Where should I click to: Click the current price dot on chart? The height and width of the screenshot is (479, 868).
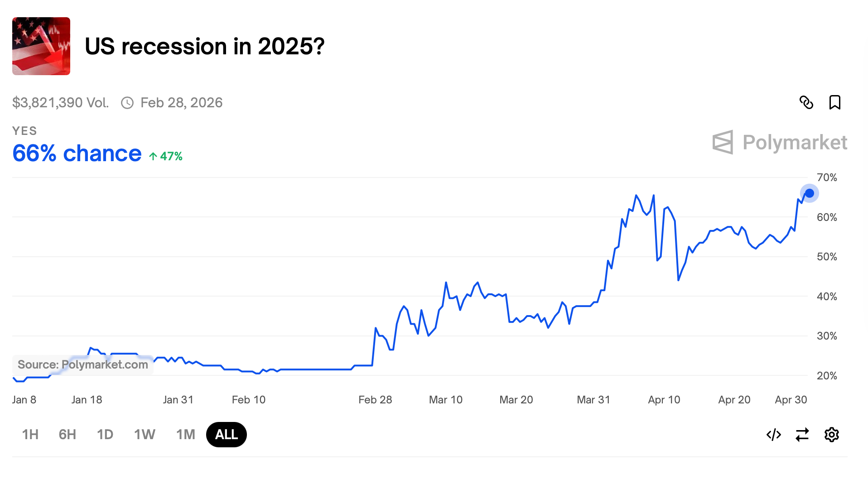click(809, 194)
